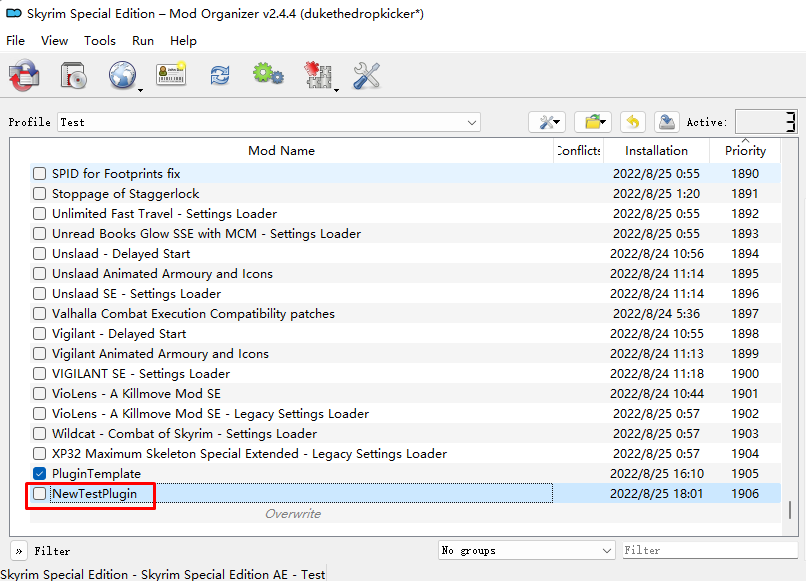Screen dimensions: 806x581
Task: Sort by Conflicts column header
Action: tap(579, 151)
